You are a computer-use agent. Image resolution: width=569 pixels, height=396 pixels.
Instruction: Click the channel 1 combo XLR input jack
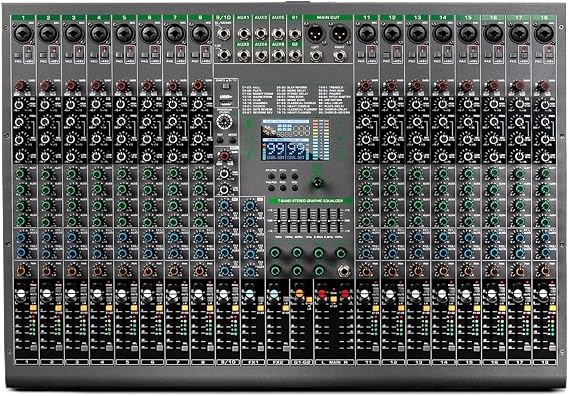23,34
